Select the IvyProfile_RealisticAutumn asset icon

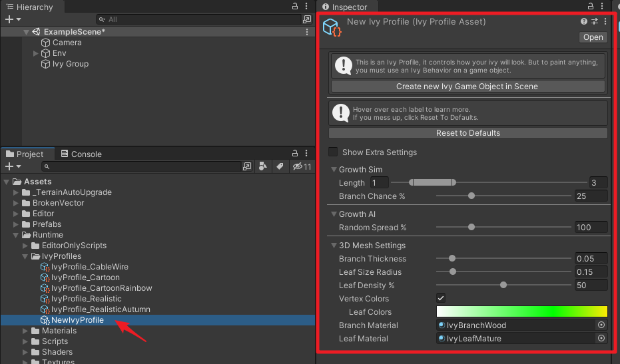(45, 310)
